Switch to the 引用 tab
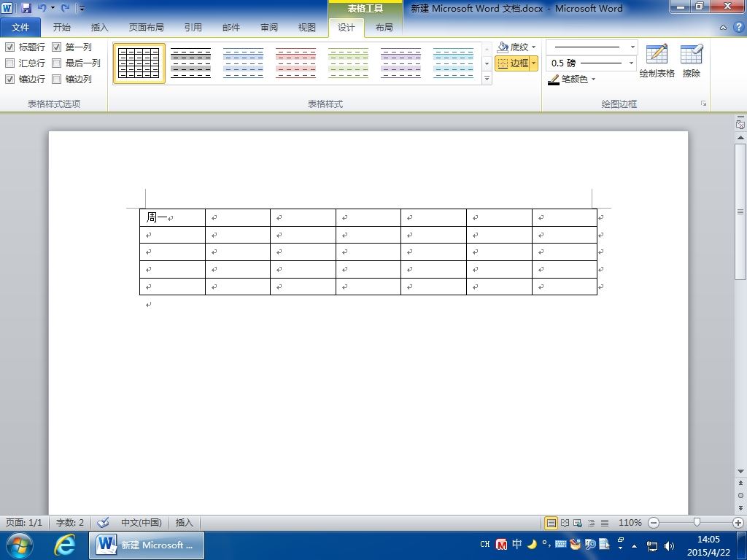The height and width of the screenshot is (560, 747). click(193, 28)
